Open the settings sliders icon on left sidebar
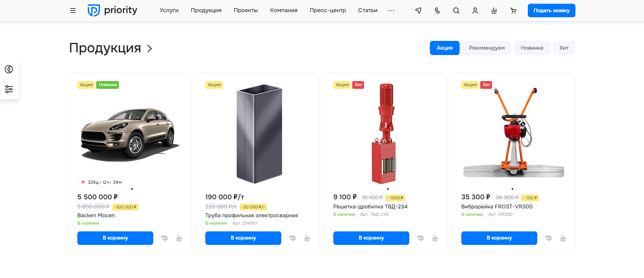The height and width of the screenshot is (278, 644). click(9, 89)
